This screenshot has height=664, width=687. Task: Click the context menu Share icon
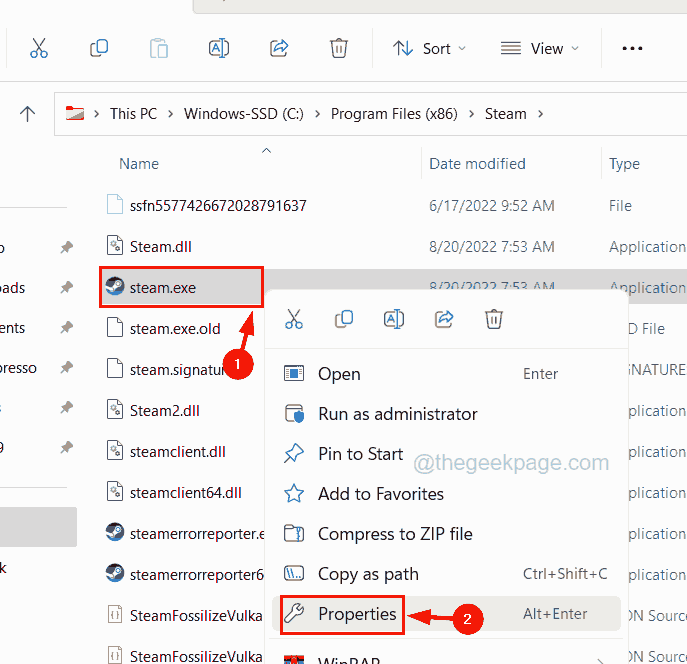[x=444, y=319]
